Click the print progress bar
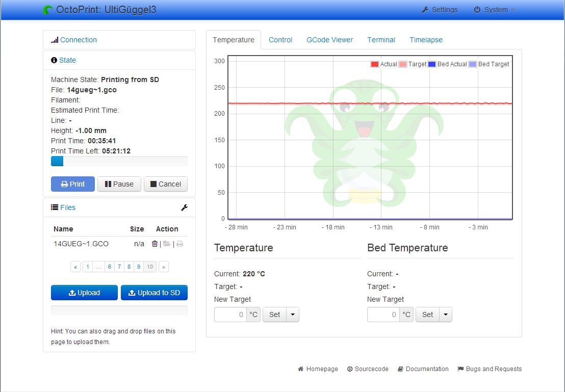The height and width of the screenshot is (392, 565). [x=119, y=161]
